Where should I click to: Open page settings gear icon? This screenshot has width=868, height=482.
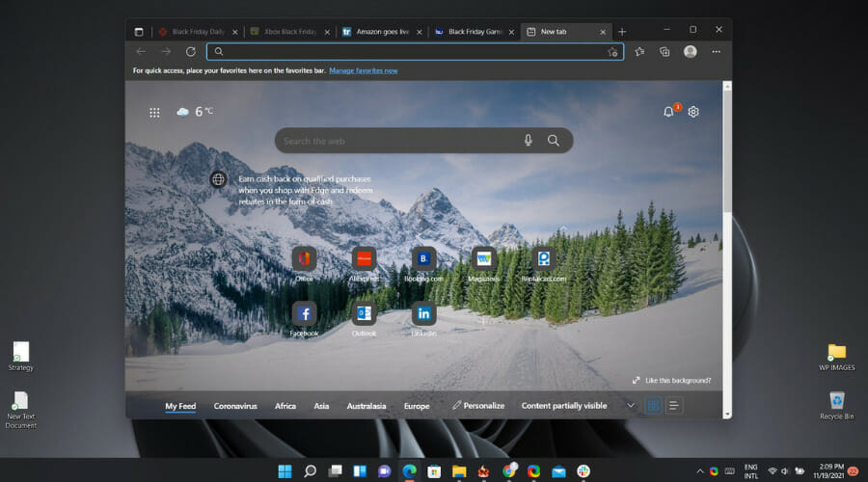[x=693, y=112]
